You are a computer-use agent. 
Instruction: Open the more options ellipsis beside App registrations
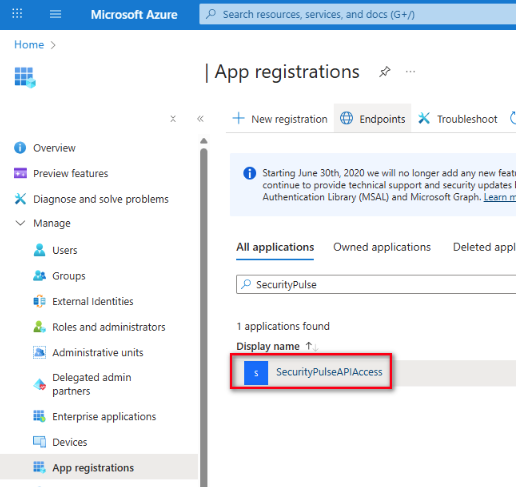pyautogui.click(x=410, y=72)
